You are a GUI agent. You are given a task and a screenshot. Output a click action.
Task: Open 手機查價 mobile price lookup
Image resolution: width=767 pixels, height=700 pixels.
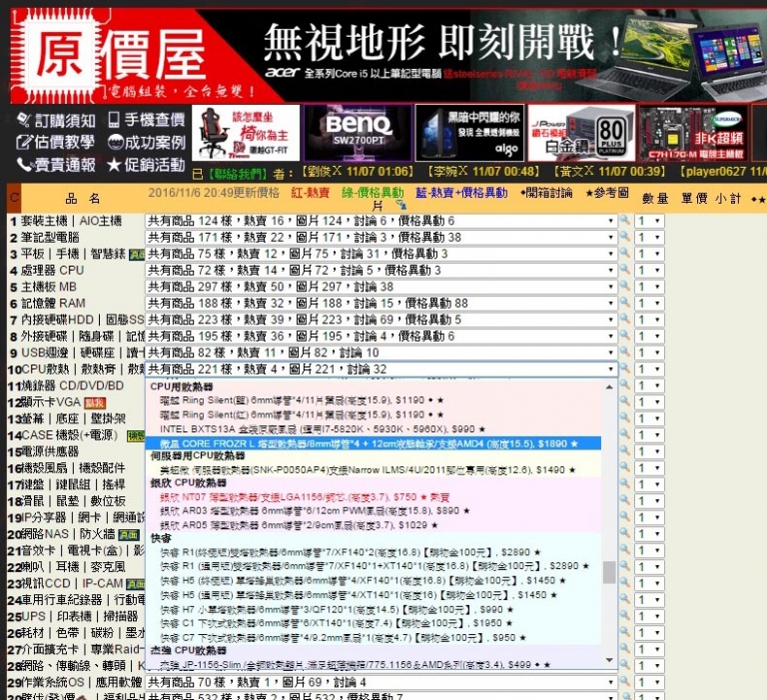(x=147, y=120)
